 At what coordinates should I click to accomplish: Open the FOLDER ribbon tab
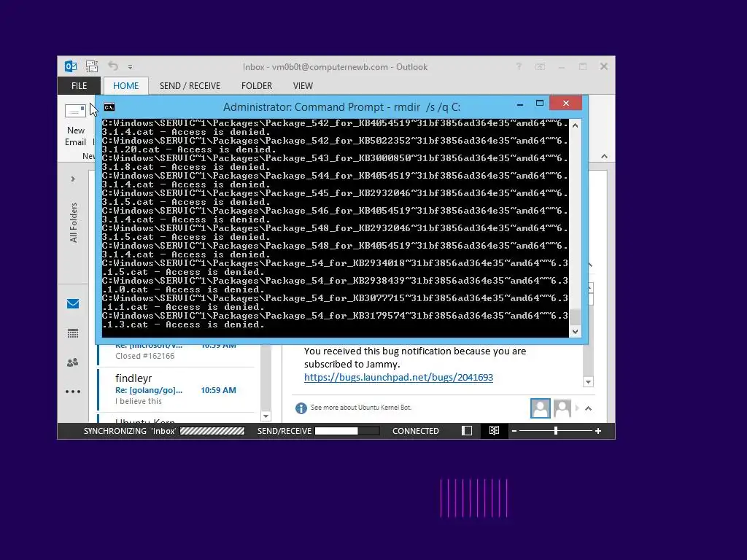pos(257,86)
